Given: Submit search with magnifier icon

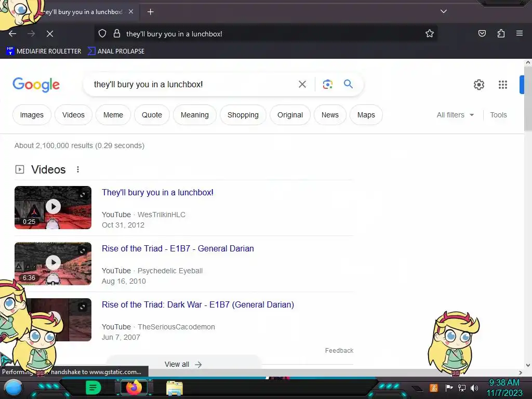Looking at the screenshot, I should [348, 84].
